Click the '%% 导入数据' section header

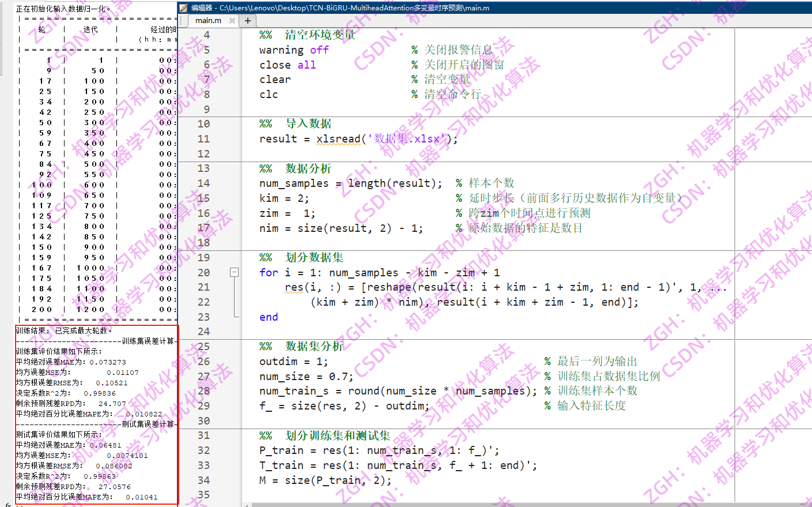295,124
